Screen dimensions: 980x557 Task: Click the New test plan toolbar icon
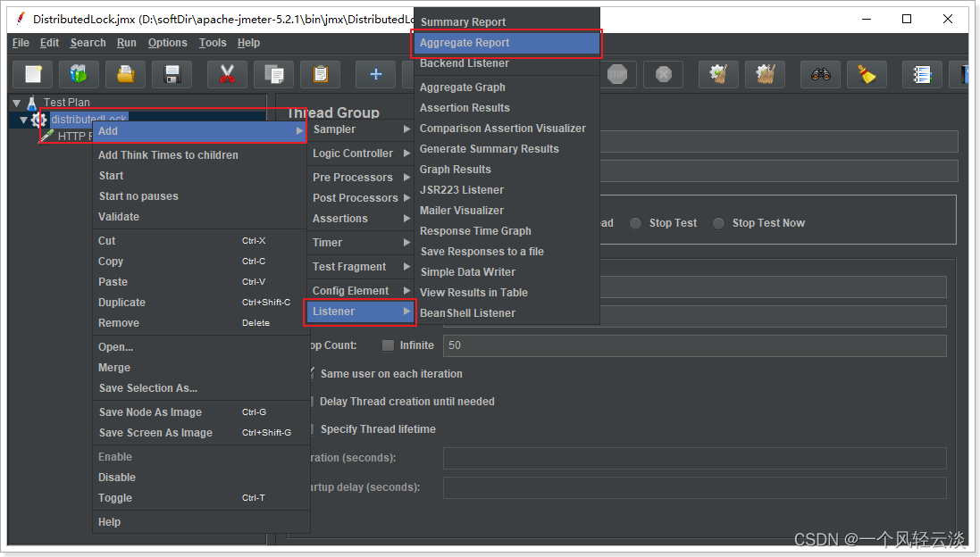33,74
